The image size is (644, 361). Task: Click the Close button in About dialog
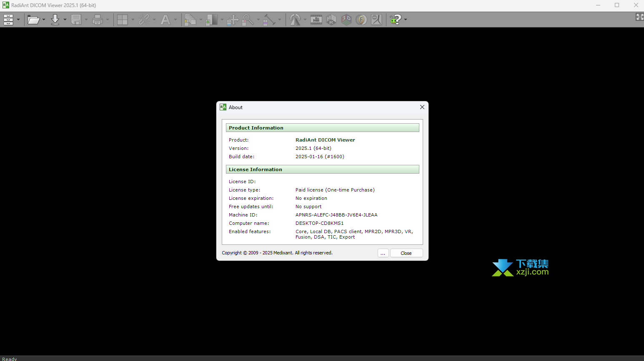point(406,253)
